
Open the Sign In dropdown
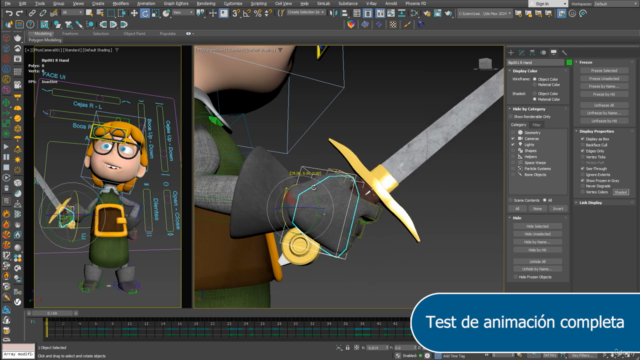[x=548, y=4]
